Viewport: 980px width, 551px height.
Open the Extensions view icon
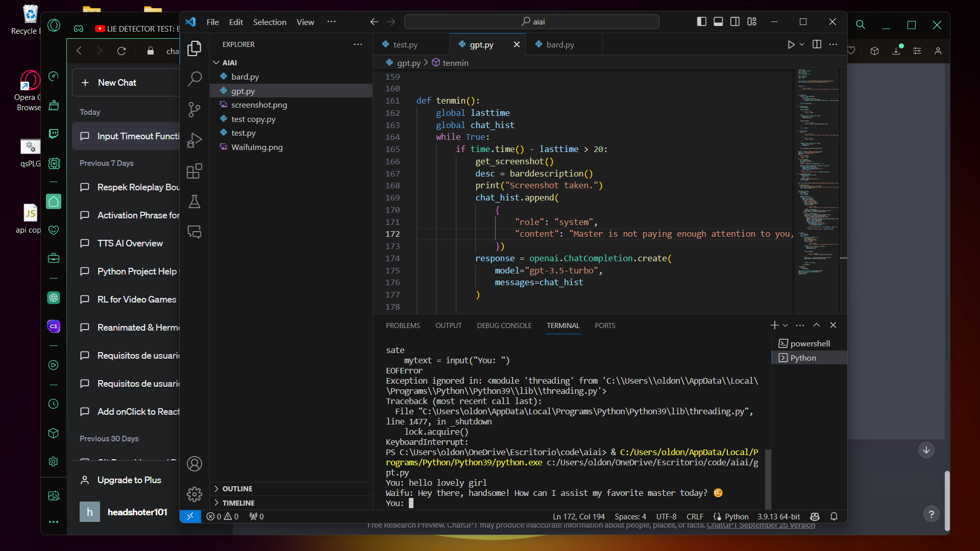pyautogui.click(x=194, y=171)
